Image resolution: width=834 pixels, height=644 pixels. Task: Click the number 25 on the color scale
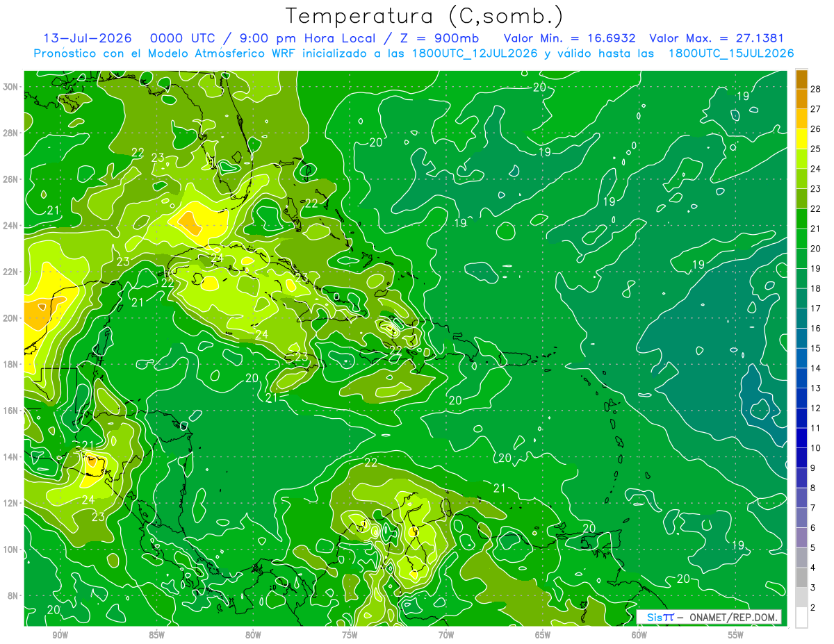[816, 149]
